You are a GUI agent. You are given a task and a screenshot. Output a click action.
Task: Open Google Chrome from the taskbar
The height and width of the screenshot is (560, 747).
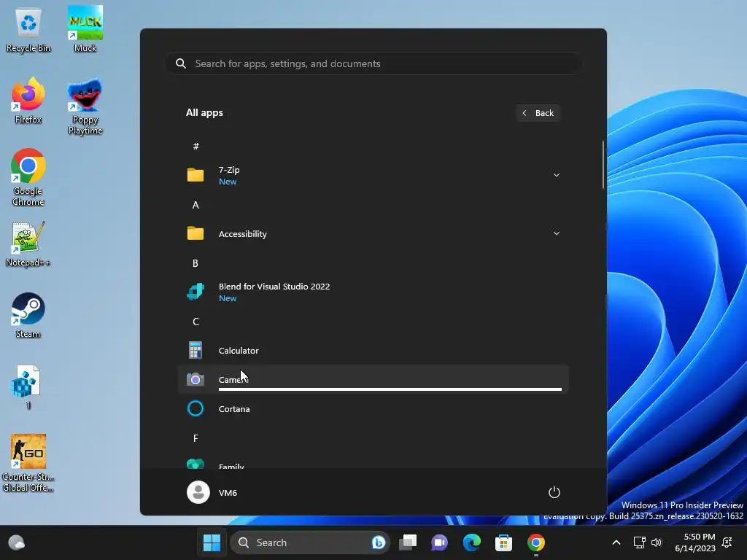[536, 542]
